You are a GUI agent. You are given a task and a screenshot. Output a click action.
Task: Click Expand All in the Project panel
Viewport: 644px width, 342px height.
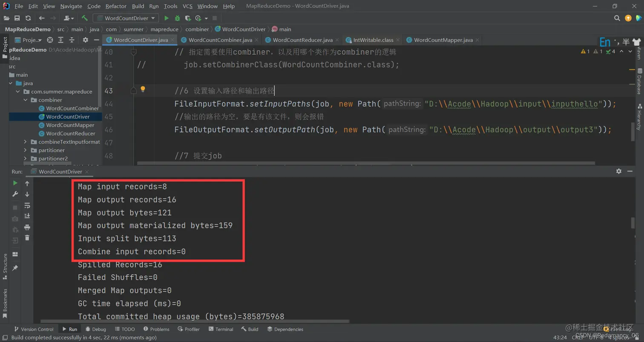(60, 40)
